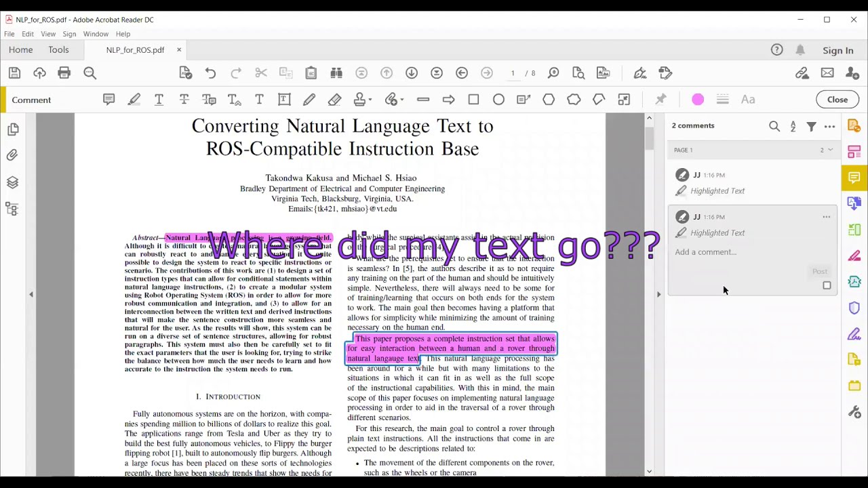Share link to the file
This screenshot has height=488, width=868.
802,73
